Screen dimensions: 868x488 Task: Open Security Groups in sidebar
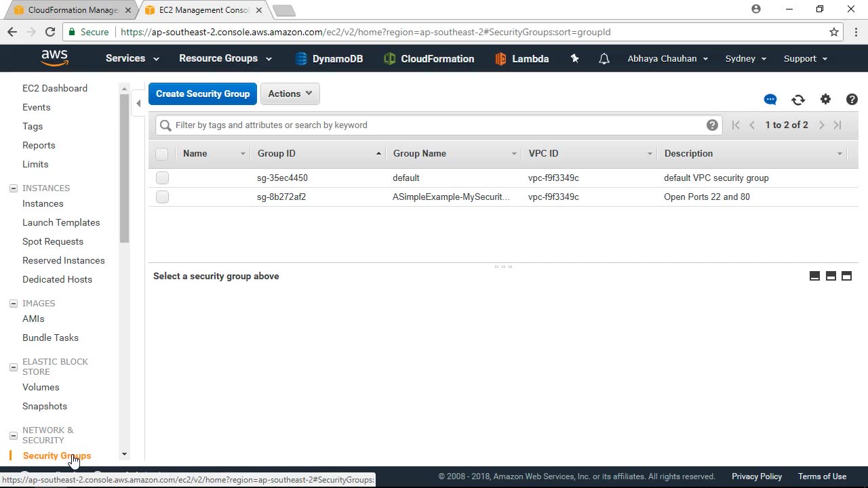tap(57, 455)
